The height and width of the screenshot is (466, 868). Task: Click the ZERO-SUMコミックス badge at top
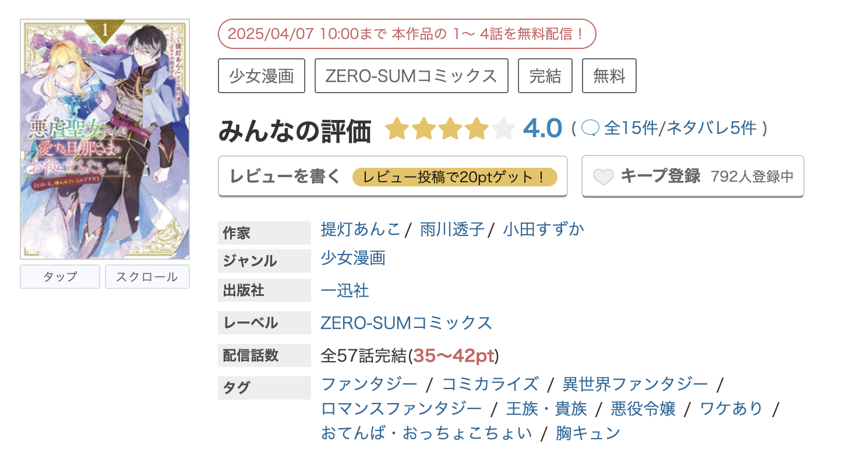[411, 75]
